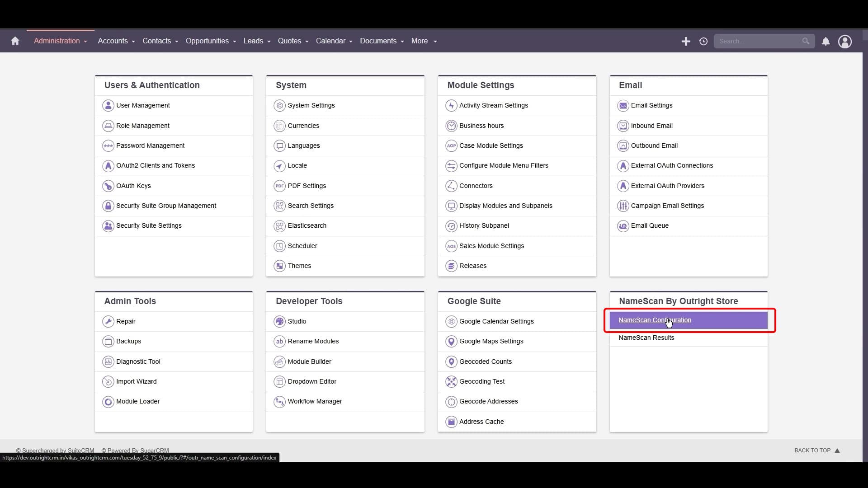Open the Scheduler system icon
Image resolution: width=868 pixels, height=488 pixels.
[279, 245]
